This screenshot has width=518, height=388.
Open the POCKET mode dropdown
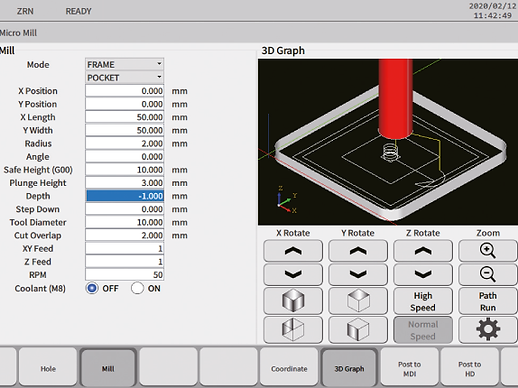pos(124,77)
